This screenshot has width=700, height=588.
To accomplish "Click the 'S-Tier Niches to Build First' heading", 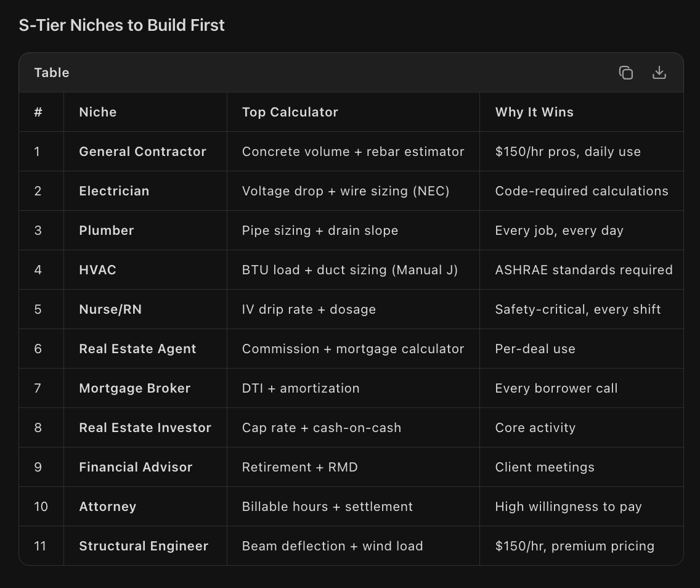I will (122, 25).
